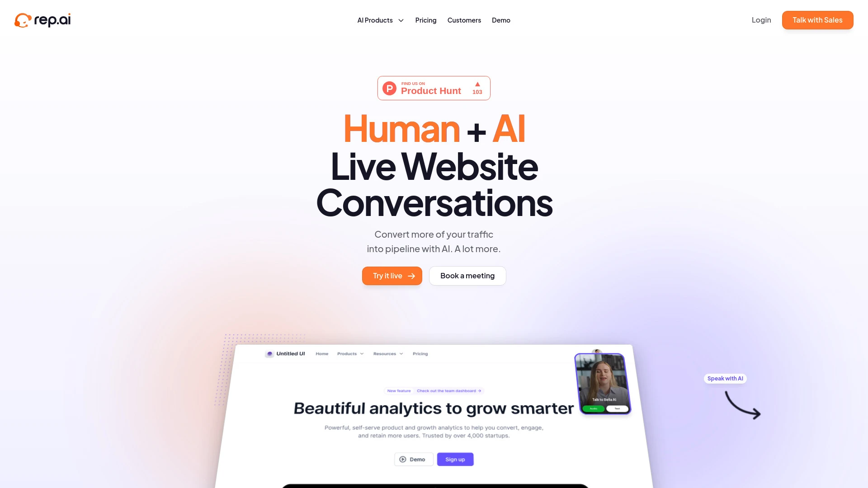Click the Product Hunt upvote icon
Viewport: 868px width, 488px height.
click(477, 84)
